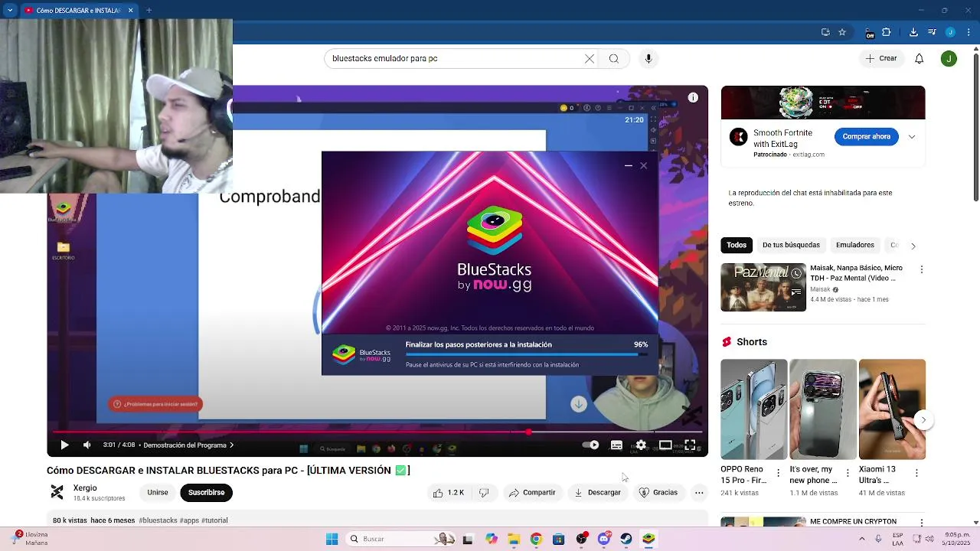Open Chrome extensions puzzle icon

pyautogui.click(x=887, y=32)
